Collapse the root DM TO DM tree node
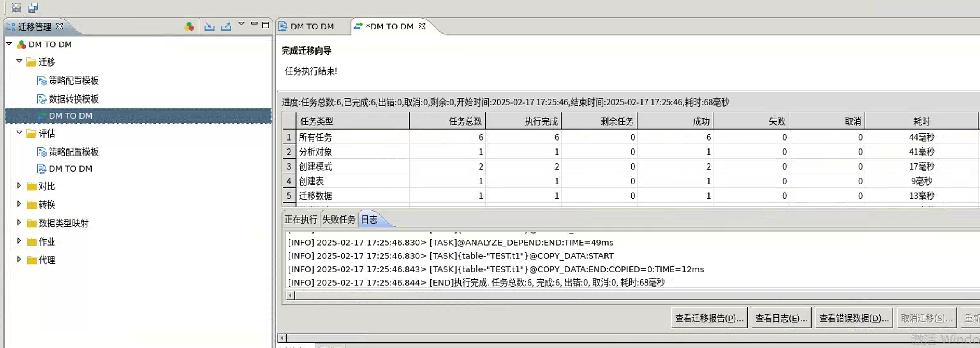 pos(9,44)
